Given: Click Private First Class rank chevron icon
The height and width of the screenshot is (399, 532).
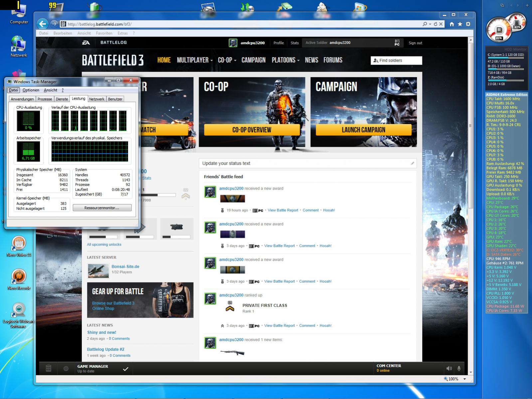Looking at the screenshot, I should [230, 306].
